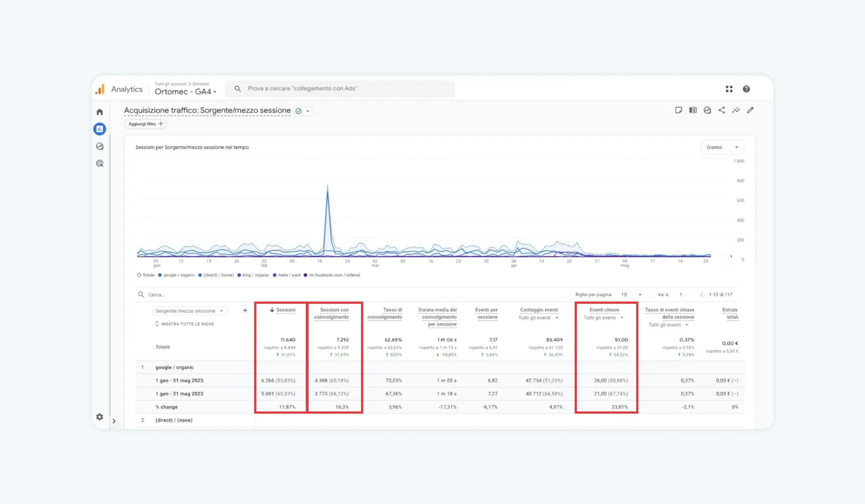Click the search magnifier in the top bar
Image resolution: width=865 pixels, height=504 pixels.
pos(238,89)
